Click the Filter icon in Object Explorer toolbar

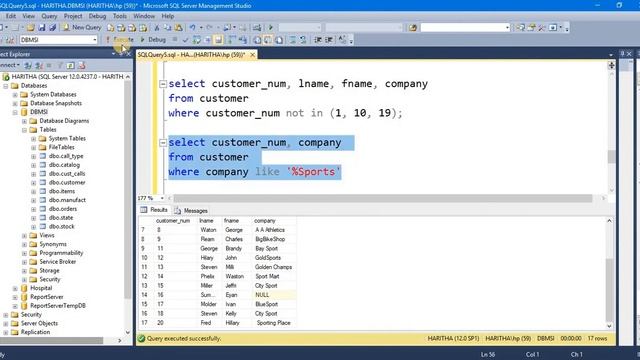(60, 65)
